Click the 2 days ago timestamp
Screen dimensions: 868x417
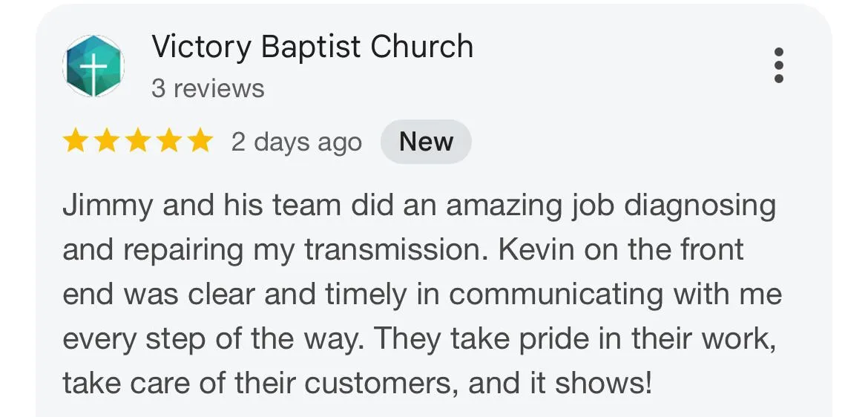[296, 142]
